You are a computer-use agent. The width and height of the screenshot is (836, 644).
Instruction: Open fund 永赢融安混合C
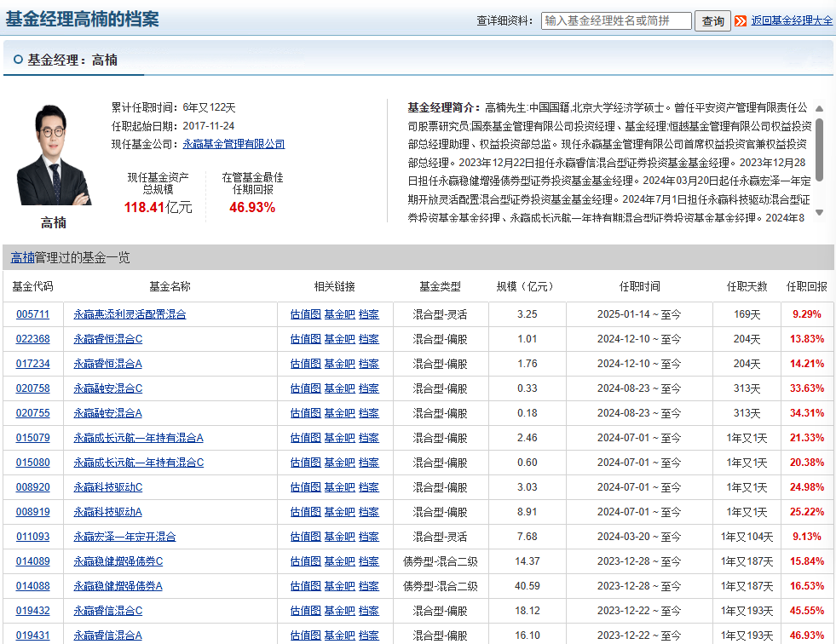[x=107, y=388]
